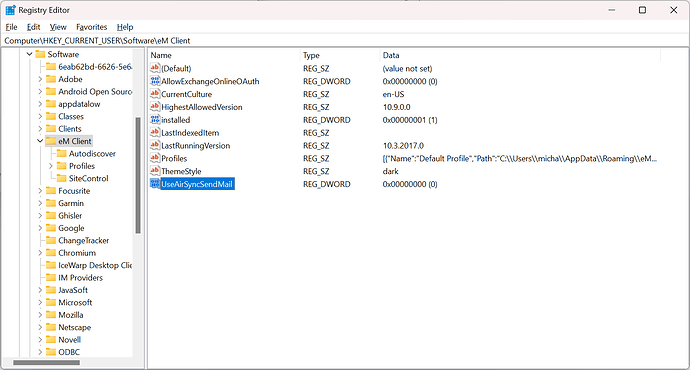Click the installed DWORD value icon
Image resolution: width=690 pixels, height=370 pixels.
(155, 120)
